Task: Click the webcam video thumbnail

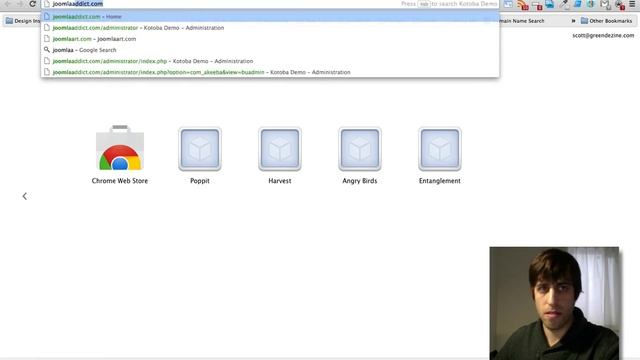Action: 554,303
